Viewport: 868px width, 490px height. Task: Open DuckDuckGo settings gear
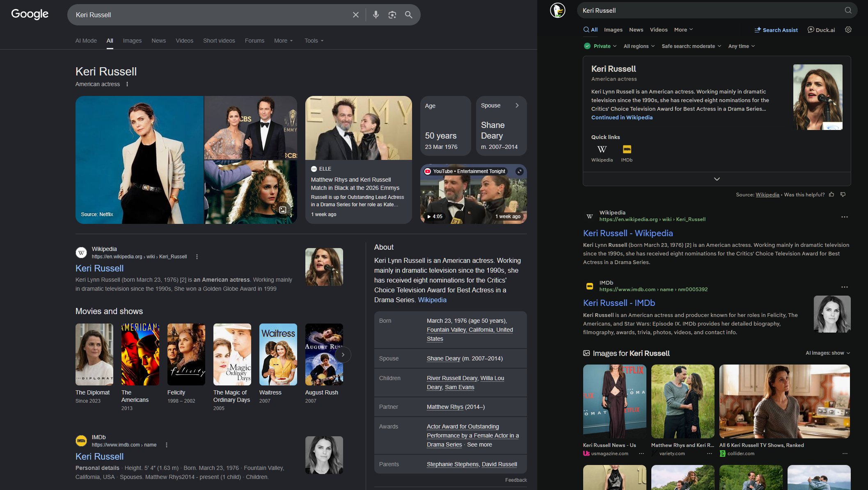point(848,30)
